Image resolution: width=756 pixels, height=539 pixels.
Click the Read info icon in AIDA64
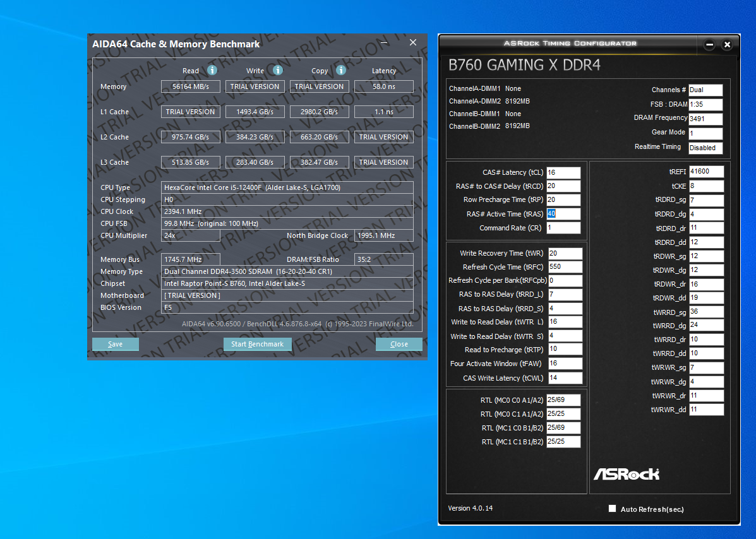tap(212, 70)
